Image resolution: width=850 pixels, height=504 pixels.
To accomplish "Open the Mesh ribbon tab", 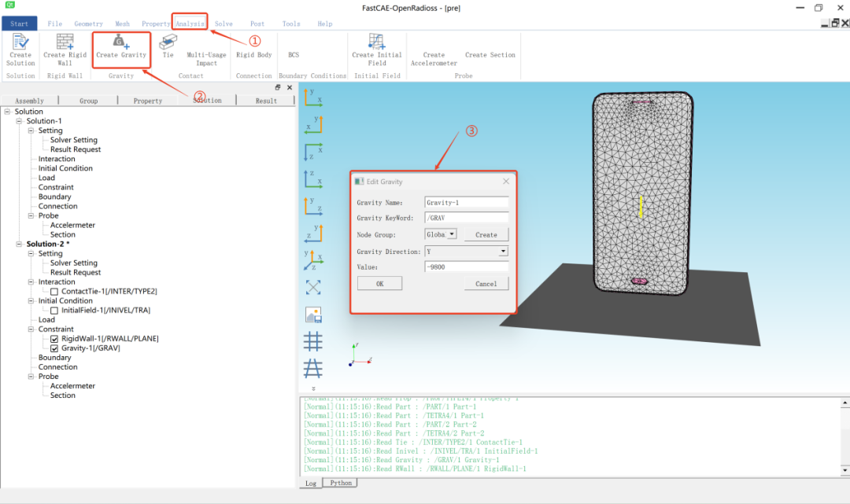I will coord(123,24).
